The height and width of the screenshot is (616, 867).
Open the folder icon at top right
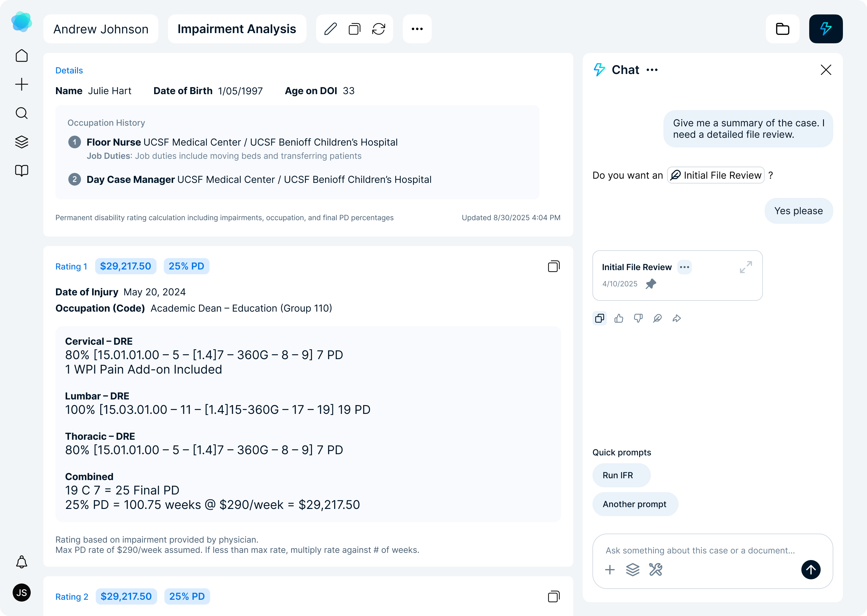click(x=782, y=29)
